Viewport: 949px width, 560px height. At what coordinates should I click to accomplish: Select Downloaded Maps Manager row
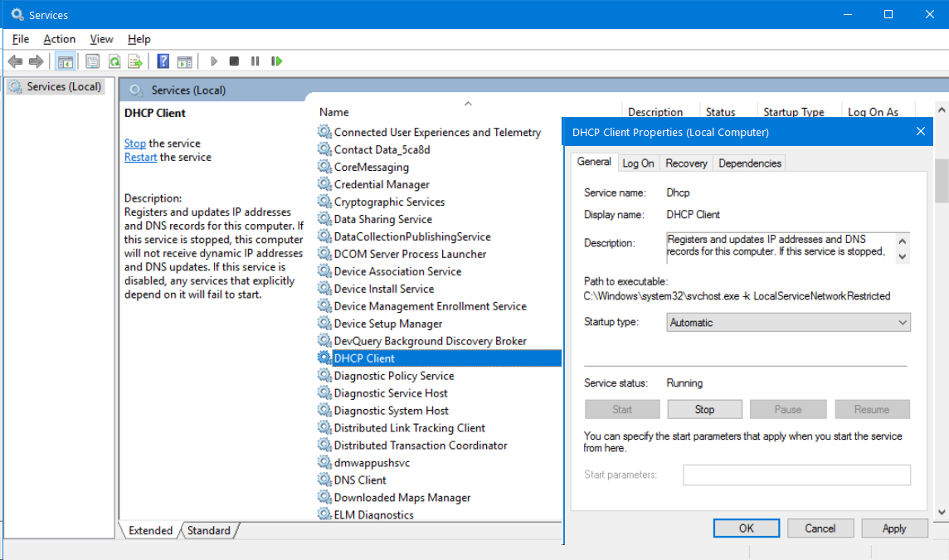[x=401, y=497]
